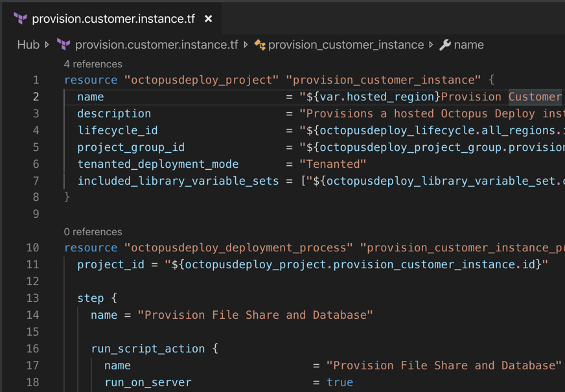
Task: Click the wrench icon in the breadcrumbs
Action: 445,45
